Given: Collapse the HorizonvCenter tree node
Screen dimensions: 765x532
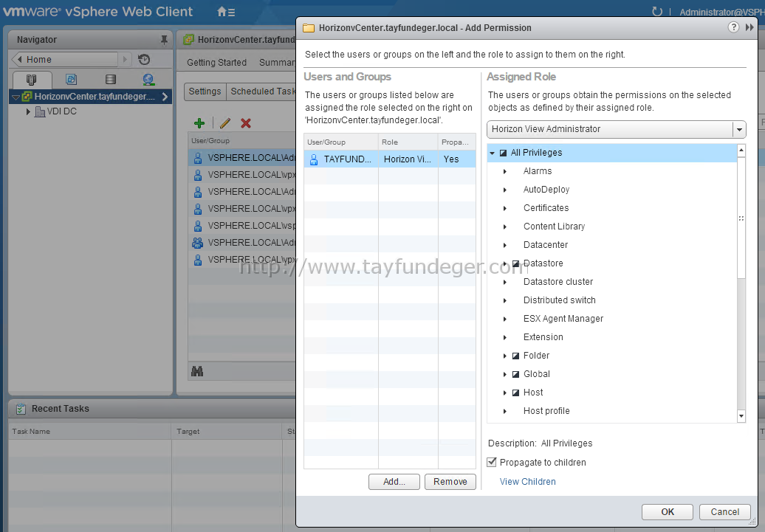Looking at the screenshot, I should pos(16,97).
